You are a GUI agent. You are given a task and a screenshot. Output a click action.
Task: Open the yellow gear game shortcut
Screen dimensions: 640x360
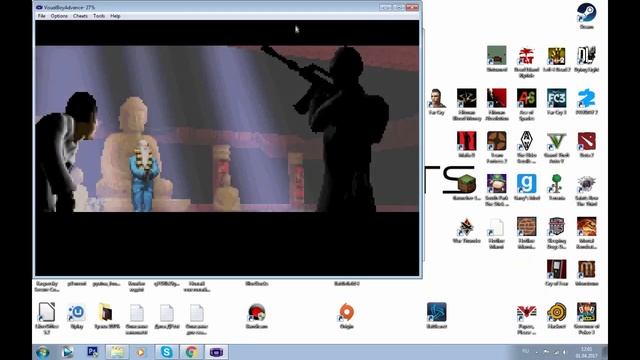click(x=557, y=316)
